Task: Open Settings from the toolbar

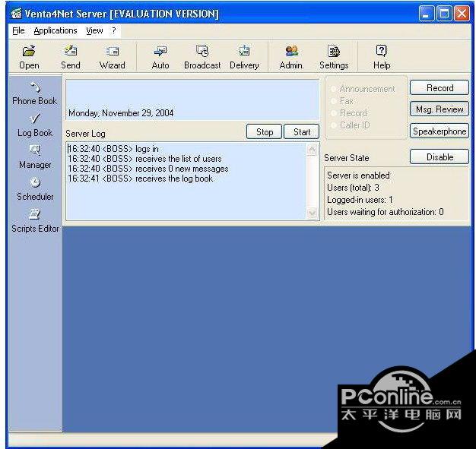Action: click(x=334, y=57)
